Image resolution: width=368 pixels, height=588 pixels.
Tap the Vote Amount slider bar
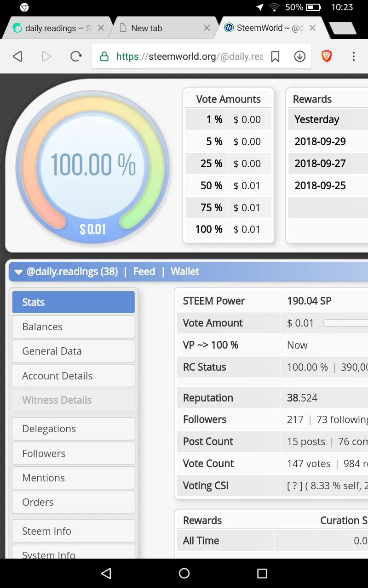pos(345,323)
